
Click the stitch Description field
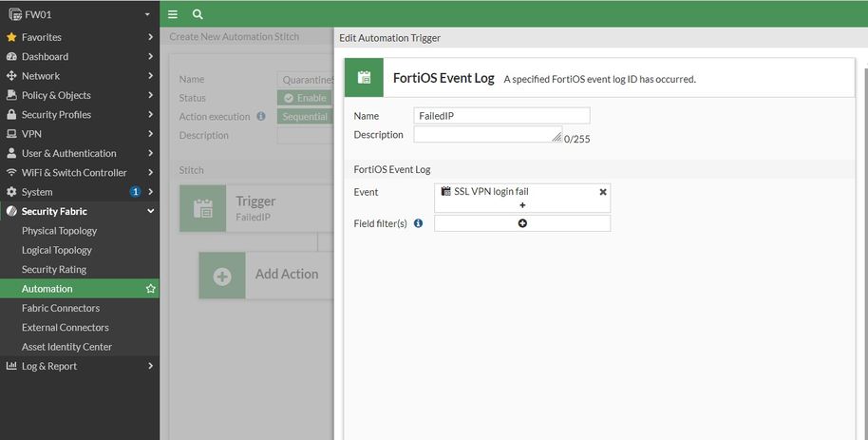(306, 135)
